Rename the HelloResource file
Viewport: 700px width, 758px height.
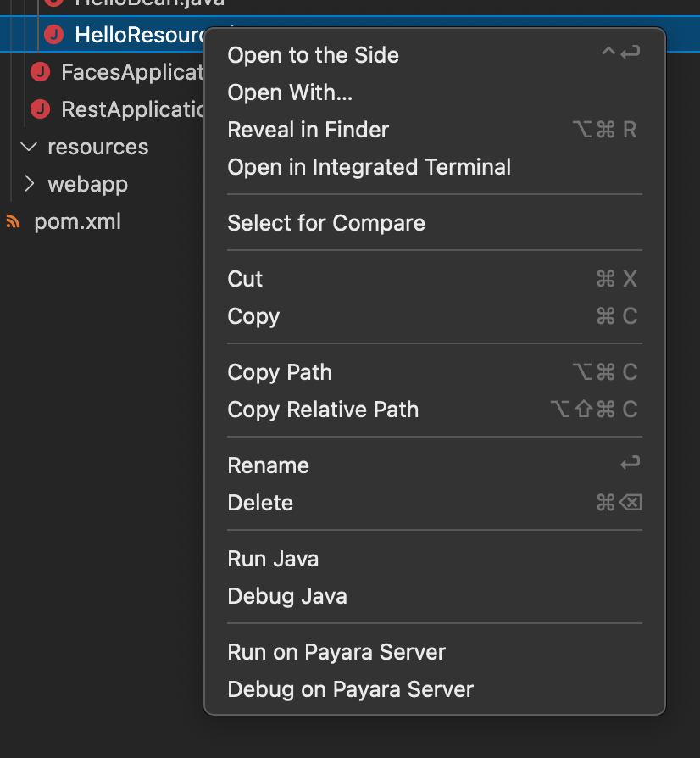[268, 465]
